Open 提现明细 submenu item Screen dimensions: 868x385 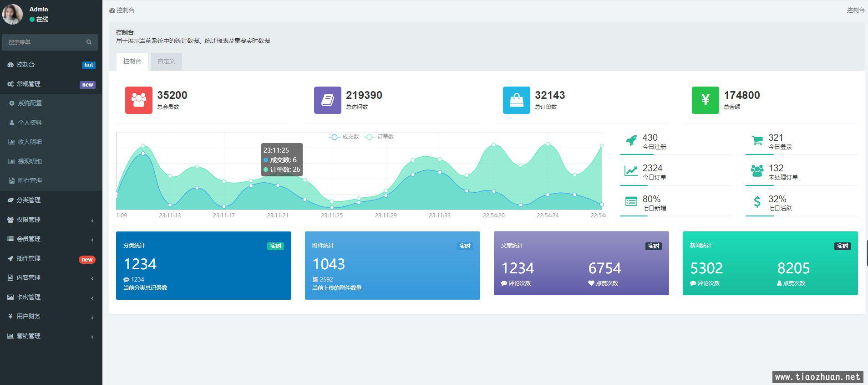51,161
